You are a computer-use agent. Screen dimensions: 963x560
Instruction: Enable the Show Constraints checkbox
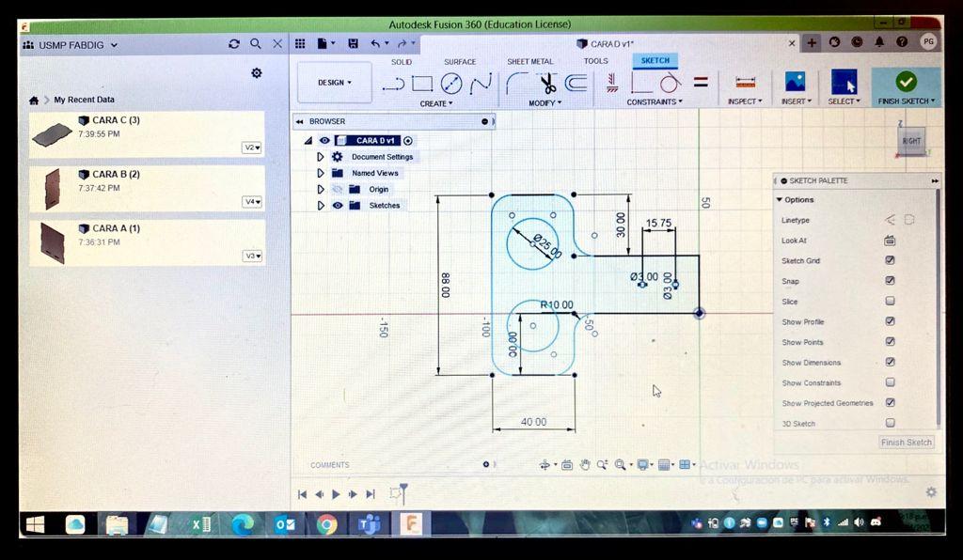[890, 382]
